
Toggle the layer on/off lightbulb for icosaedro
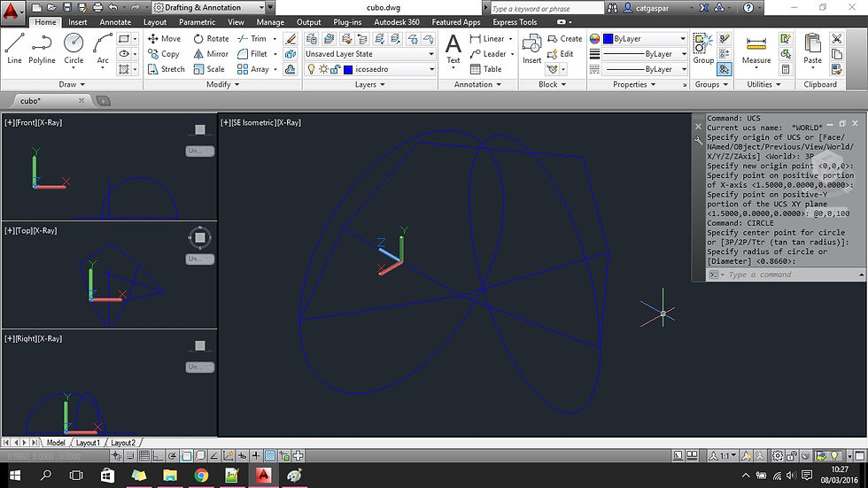click(311, 69)
